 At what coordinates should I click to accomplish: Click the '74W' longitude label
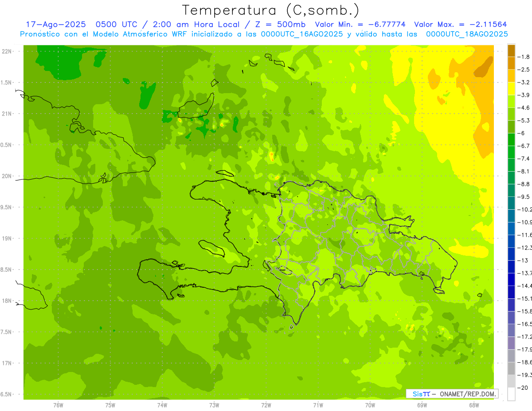[162, 405]
